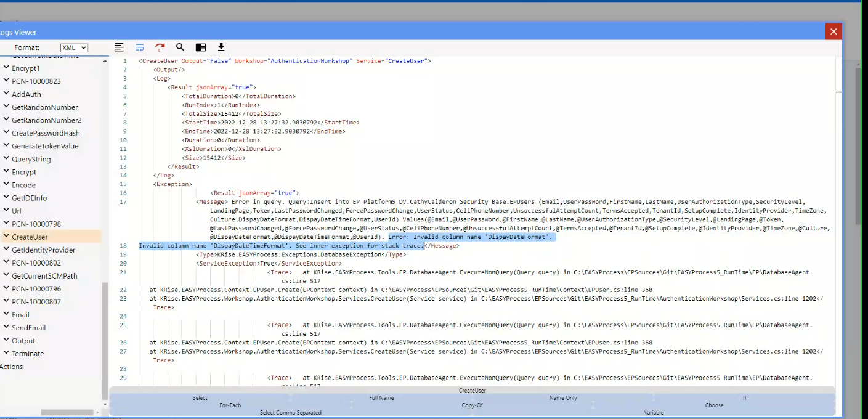
Task: Select the Email tree item
Action: [20, 315]
